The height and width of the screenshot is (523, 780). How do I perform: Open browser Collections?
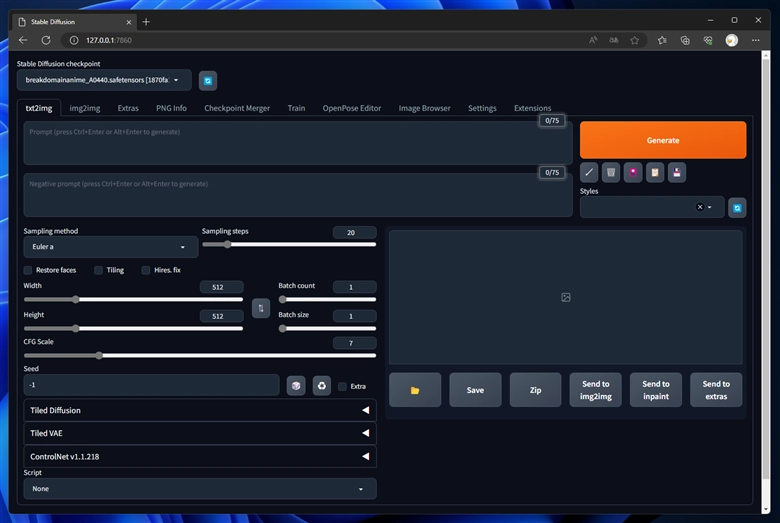[x=685, y=40]
